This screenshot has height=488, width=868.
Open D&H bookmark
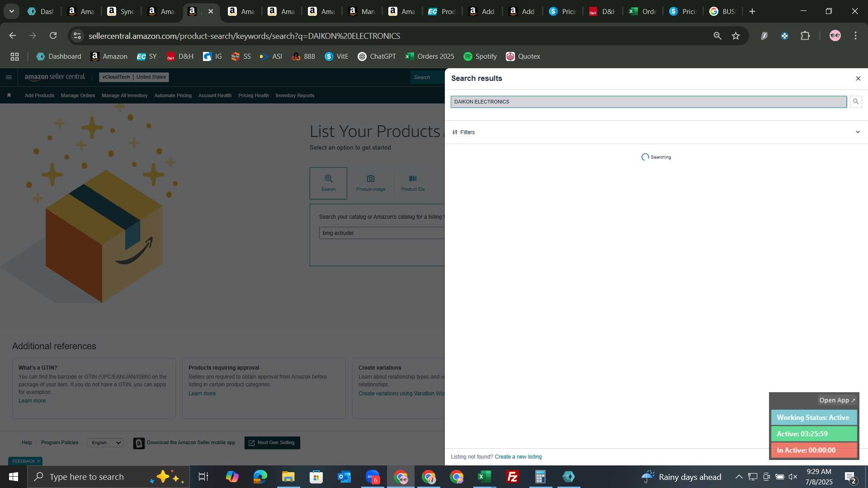[x=180, y=56]
